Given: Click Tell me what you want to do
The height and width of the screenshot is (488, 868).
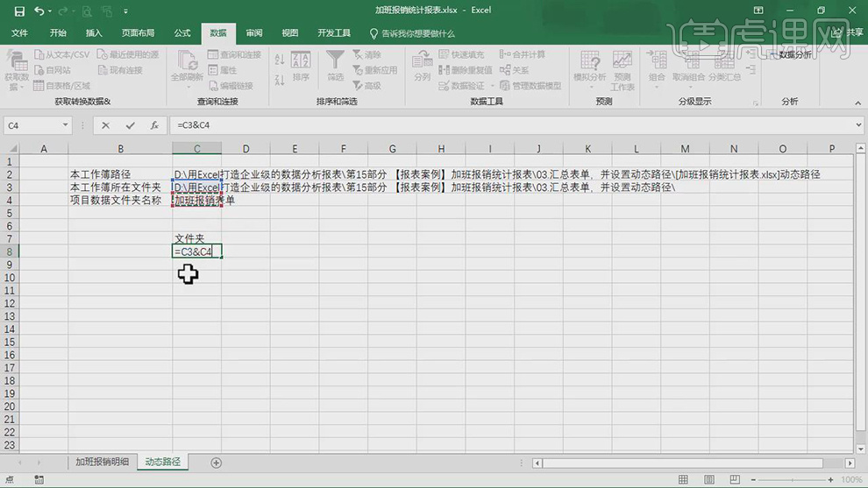Looking at the screenshot, I should [412, 34].
